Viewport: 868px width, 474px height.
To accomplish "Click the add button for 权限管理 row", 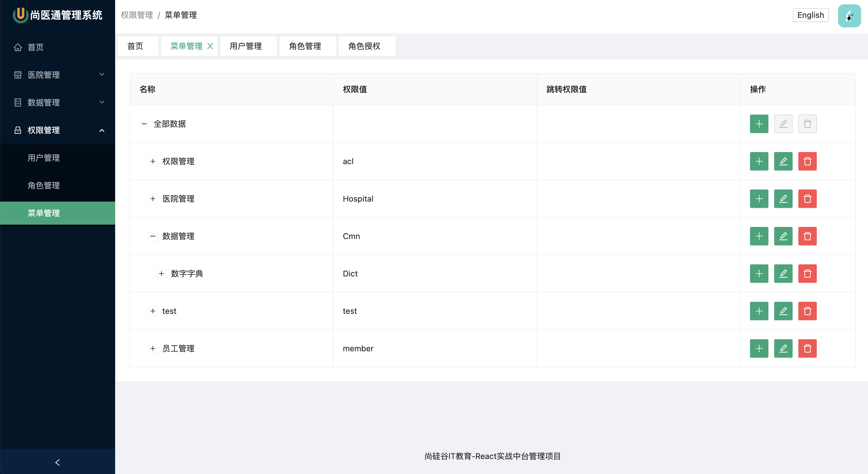I will click(x=759, y=161).
